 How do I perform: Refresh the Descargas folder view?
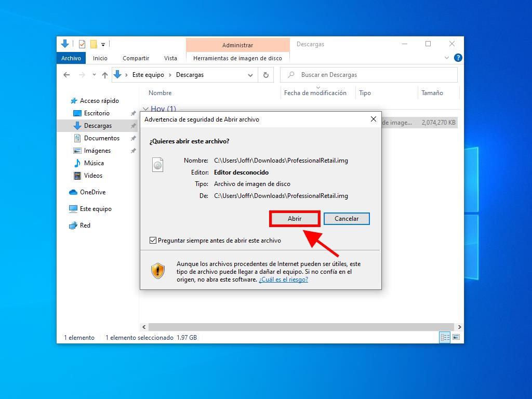coord(265,75)
